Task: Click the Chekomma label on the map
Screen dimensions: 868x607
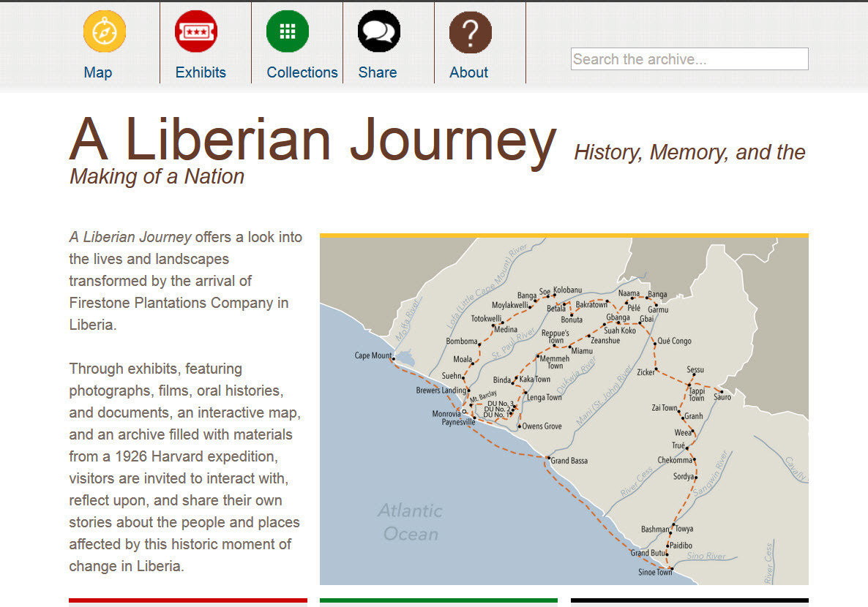Action: 675,460
